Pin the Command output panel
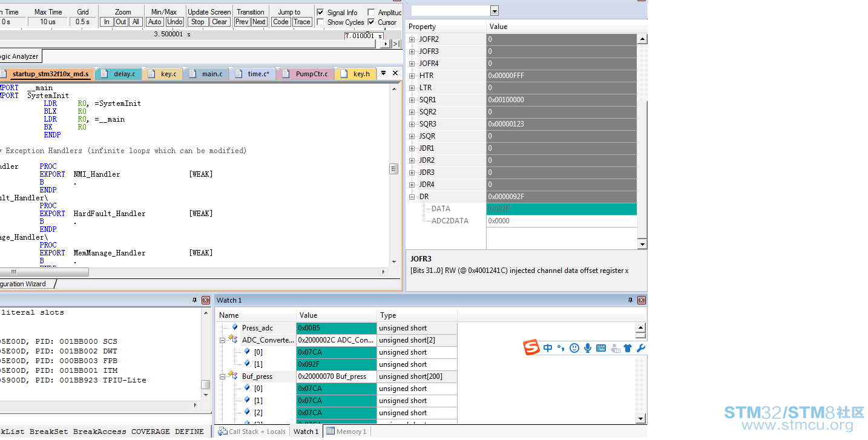The width and height of the screenshot is (868, 440). point(195,300)
